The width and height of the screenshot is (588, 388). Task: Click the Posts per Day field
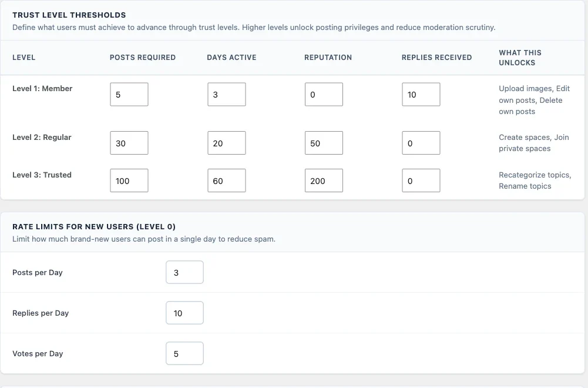(x=185, y=272)
